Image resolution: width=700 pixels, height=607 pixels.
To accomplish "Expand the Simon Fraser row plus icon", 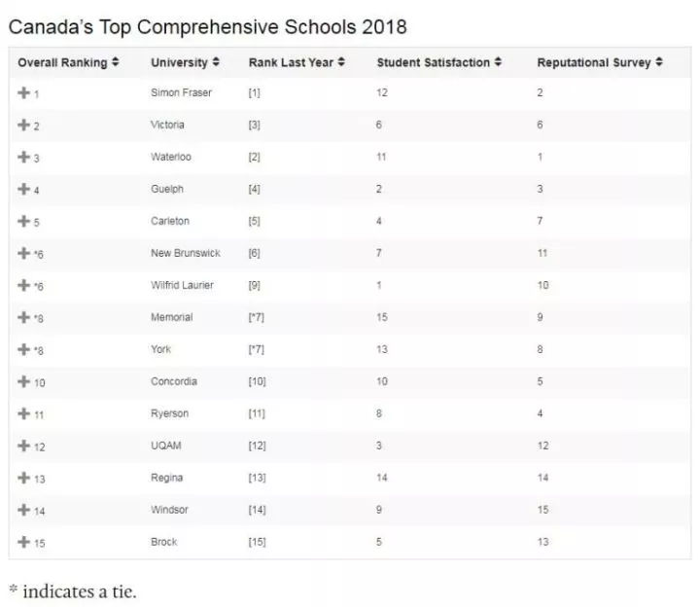I will [24, 92].
